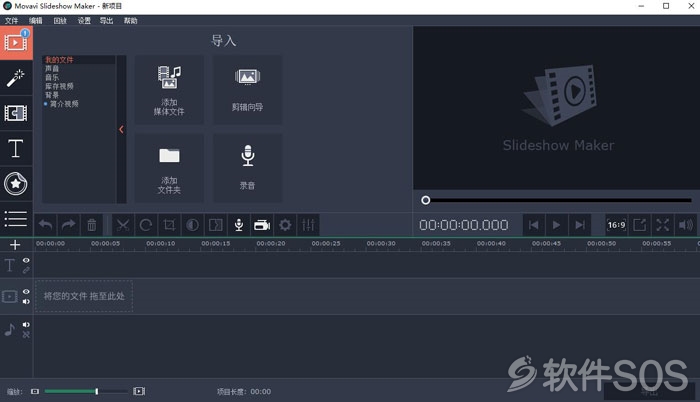Click the Rotate tool icon
The height and width of the screenshot is (402, 700).
point(146,225)
